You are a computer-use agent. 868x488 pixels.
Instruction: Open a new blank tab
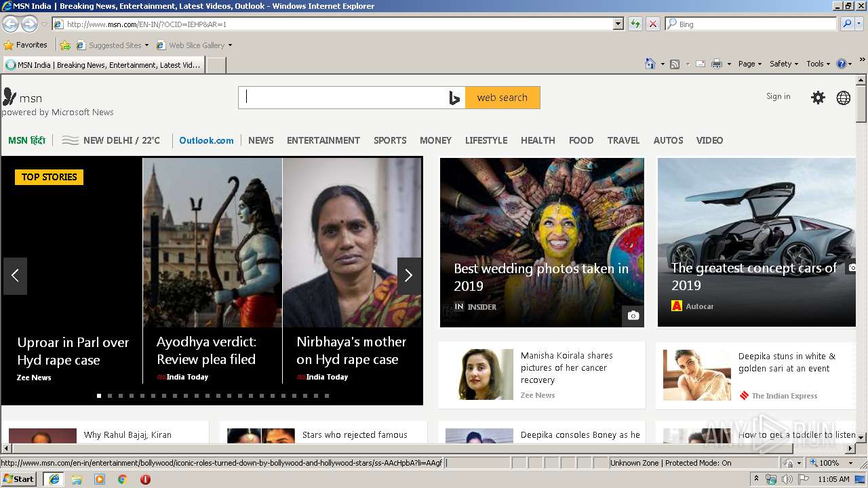(x=216, y=65)
